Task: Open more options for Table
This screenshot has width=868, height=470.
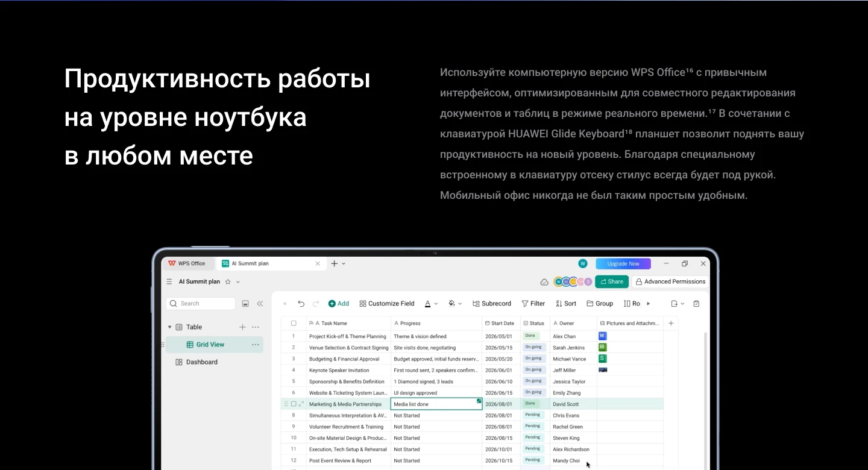Action: (x=256, y=327)
